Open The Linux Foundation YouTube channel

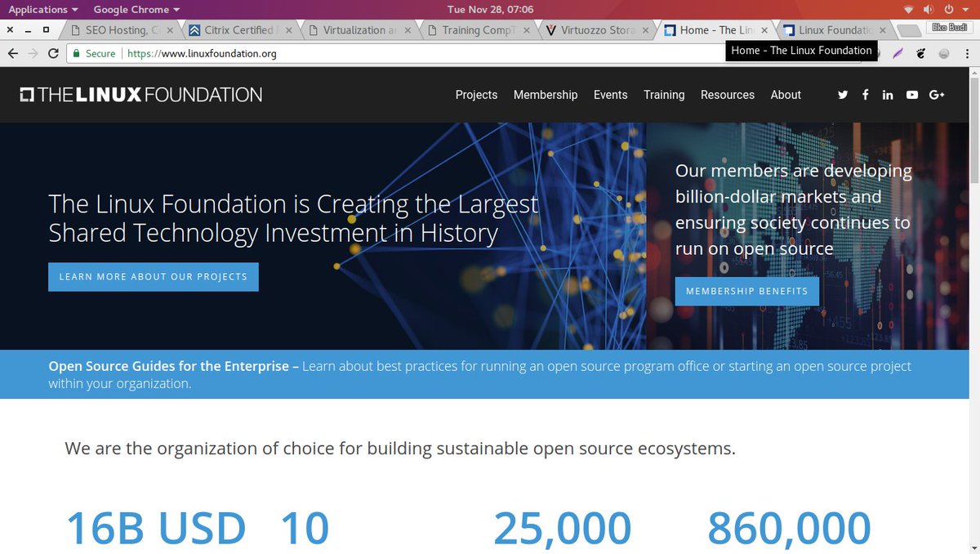pos(912,95)
